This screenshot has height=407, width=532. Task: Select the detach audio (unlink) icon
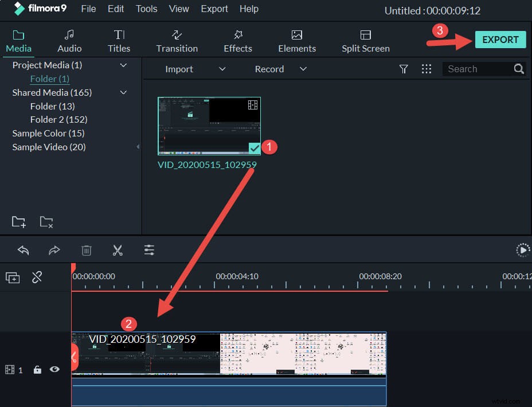coord(37,277)
